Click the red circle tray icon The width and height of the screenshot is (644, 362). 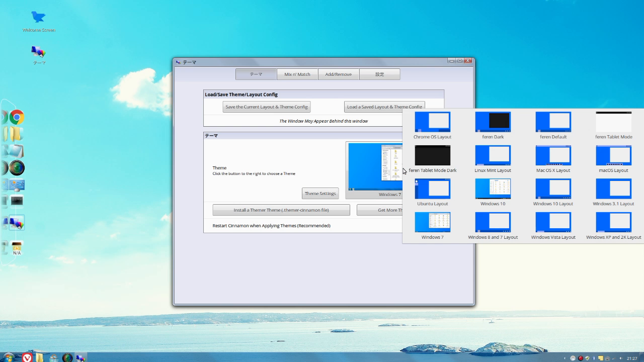tap(580, 358)
